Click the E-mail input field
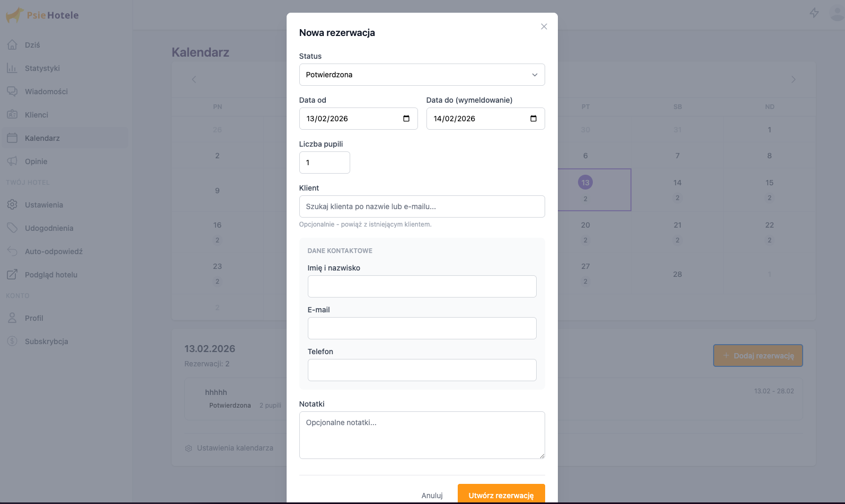This screenshot has width=845, height=504. point(422,328)
